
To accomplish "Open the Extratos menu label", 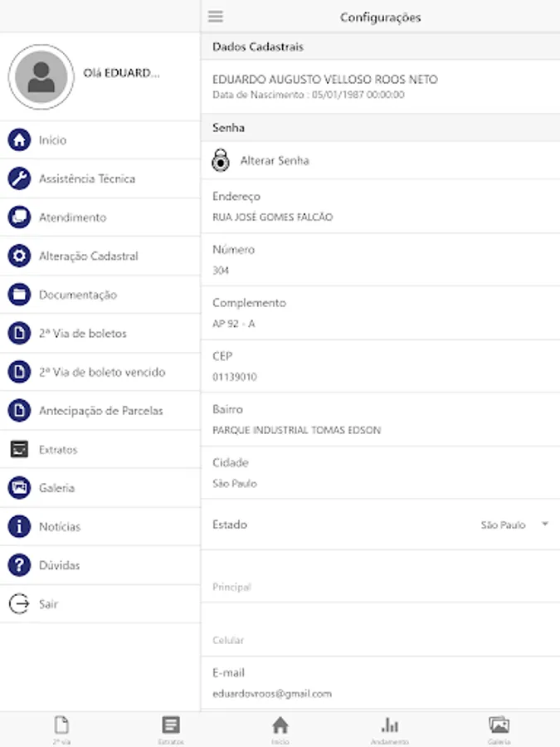I will [58, 449].
